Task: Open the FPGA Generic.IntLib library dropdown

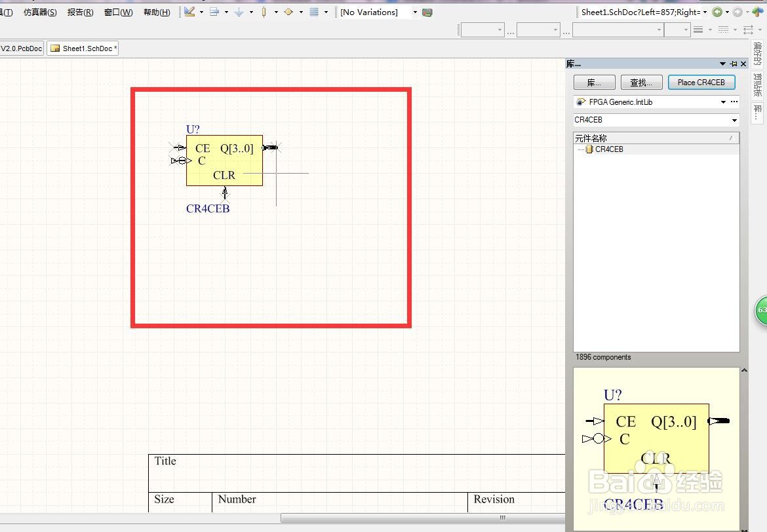Action: [x=723, y=102]
